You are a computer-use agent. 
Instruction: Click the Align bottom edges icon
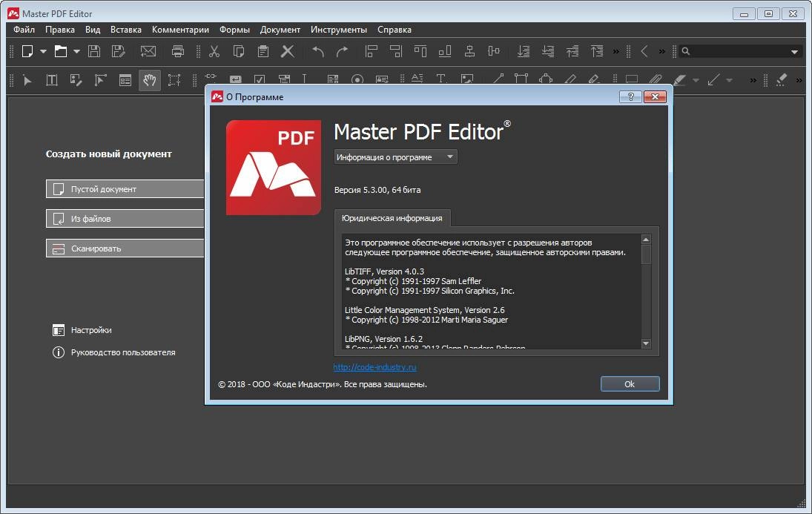[445, 51]
